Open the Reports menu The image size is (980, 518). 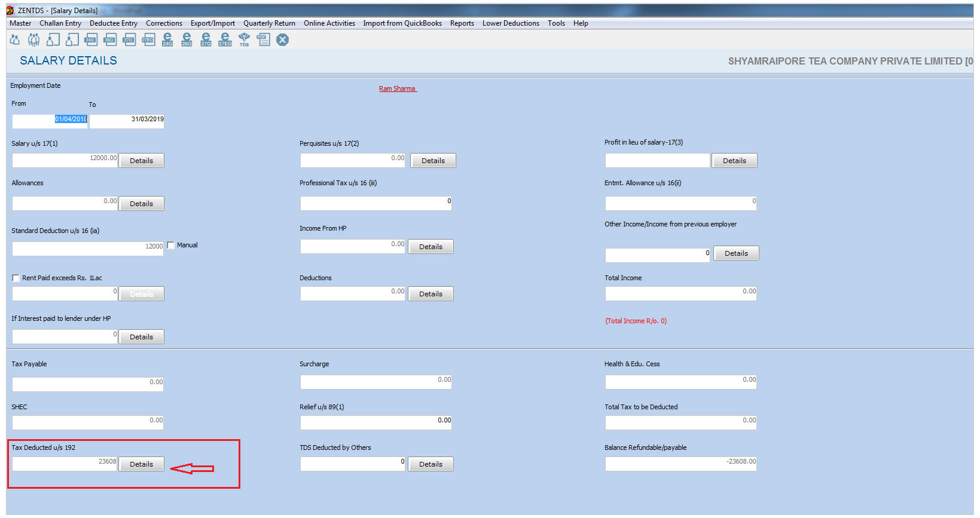tap(462, 23)
